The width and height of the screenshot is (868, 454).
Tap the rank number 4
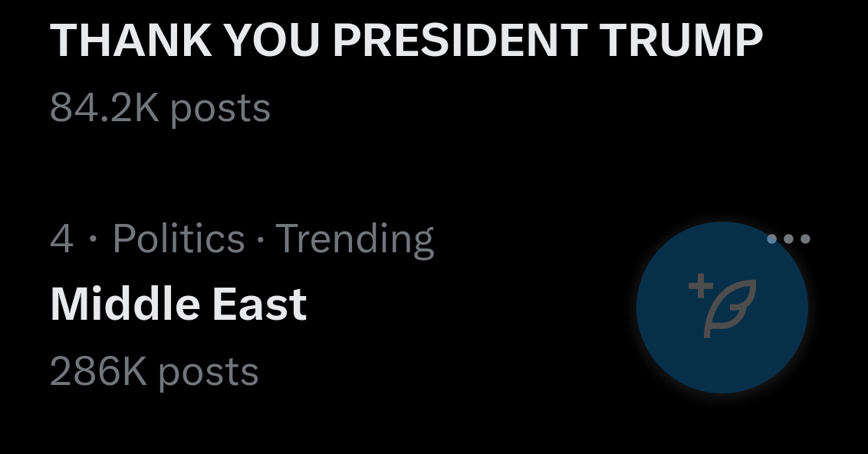61,239
